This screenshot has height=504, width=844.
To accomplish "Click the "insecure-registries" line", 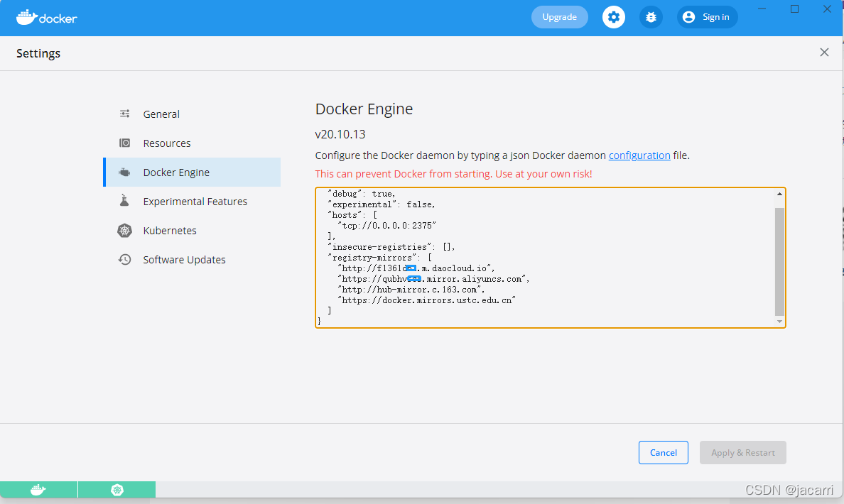I will pyautogui.click(x=391, y=247).
